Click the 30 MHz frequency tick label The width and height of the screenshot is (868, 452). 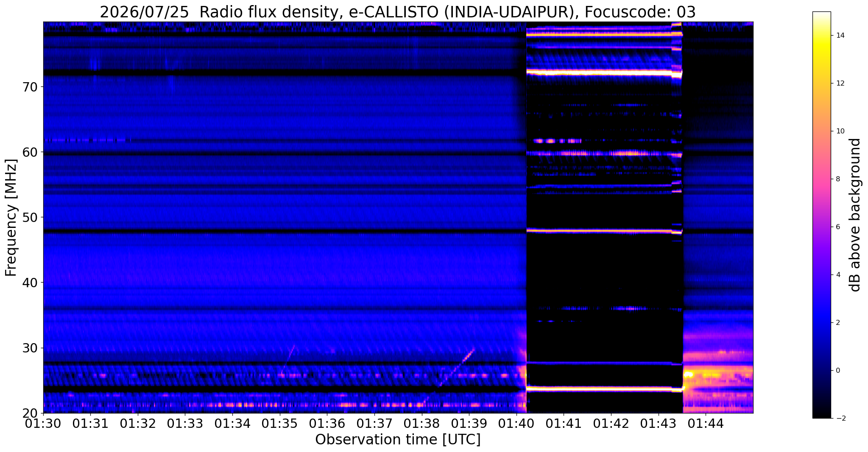(x=31, y=348)
